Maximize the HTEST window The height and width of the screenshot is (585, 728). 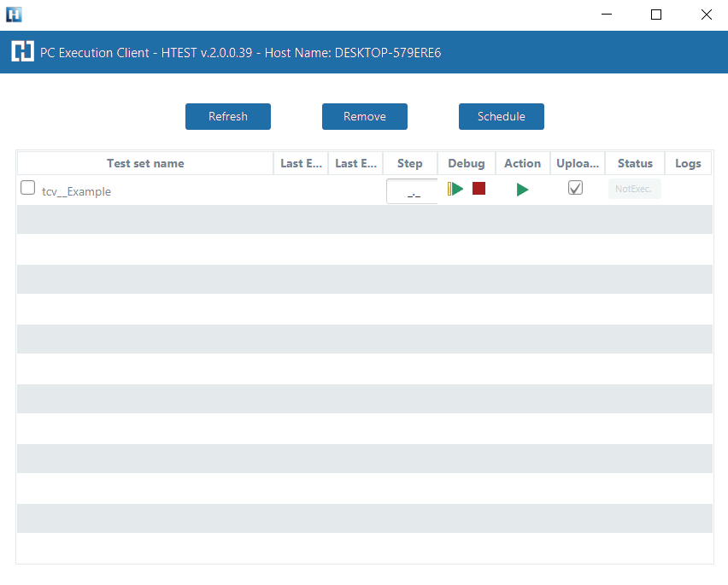656,15
